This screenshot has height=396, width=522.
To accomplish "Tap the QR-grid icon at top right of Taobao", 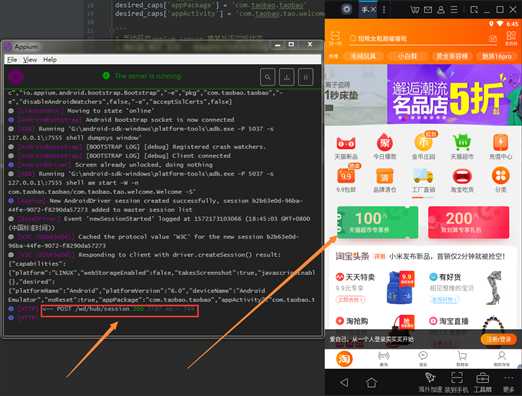I will click(x=511, y=38).
